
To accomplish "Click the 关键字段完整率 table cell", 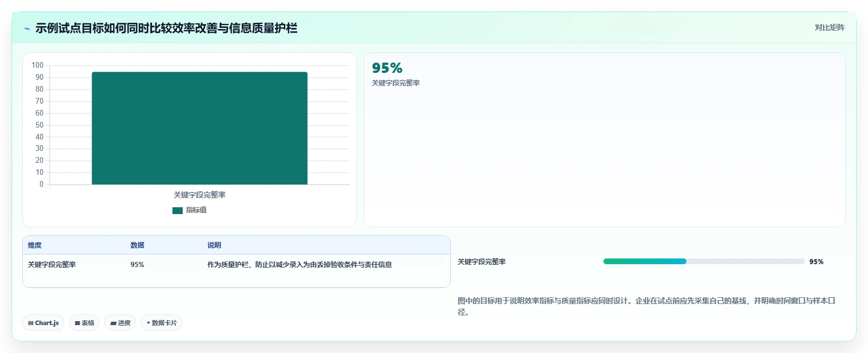I will tap(52, 265).
